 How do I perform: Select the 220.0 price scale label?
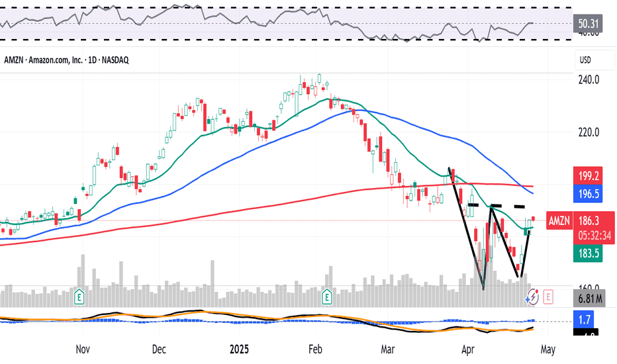[x=589, y=132]
